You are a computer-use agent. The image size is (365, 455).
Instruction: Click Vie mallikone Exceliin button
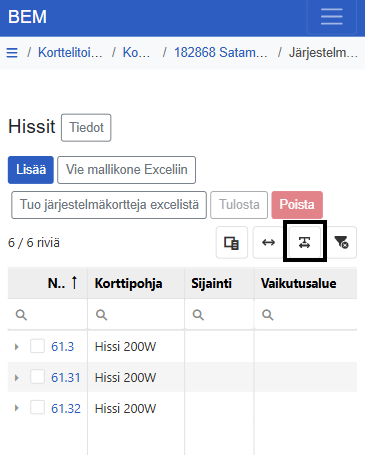click(126, 170)
